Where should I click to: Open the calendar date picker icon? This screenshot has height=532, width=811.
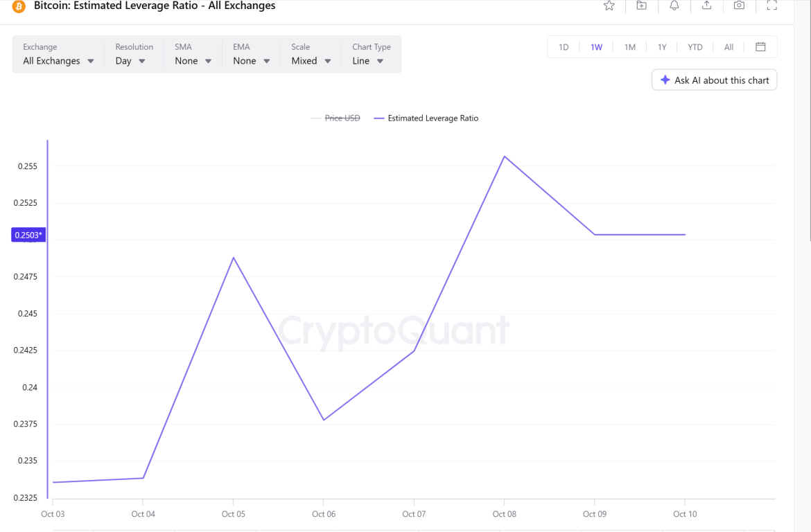point(760,47)
